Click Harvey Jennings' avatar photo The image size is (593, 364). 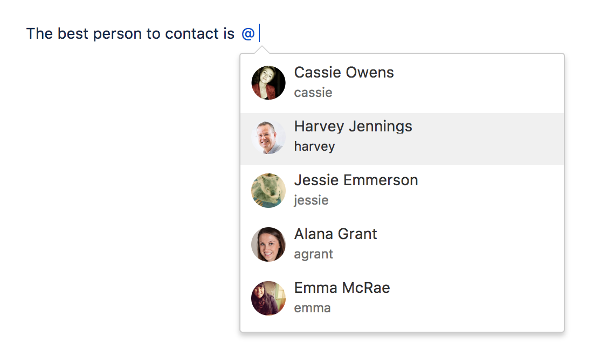click(x=268, y=137)
